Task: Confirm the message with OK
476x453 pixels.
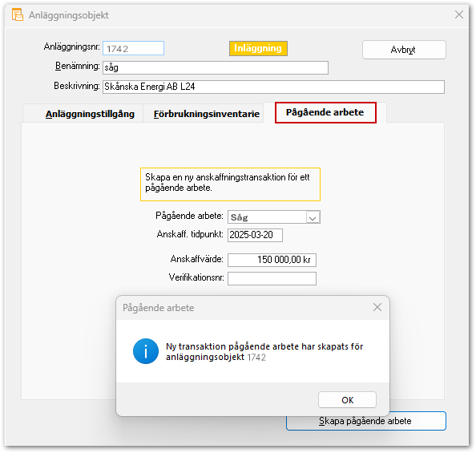Action: pos(347,400)
